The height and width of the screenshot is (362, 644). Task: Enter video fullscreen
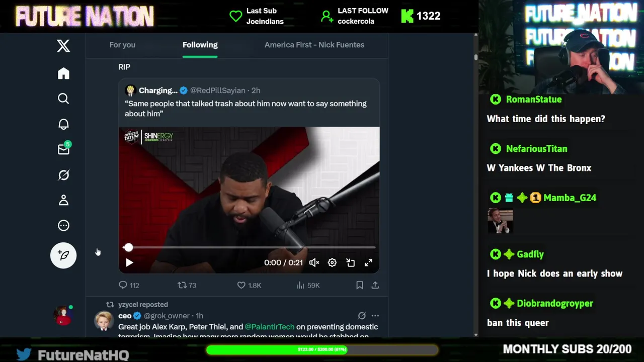(369, 262)
